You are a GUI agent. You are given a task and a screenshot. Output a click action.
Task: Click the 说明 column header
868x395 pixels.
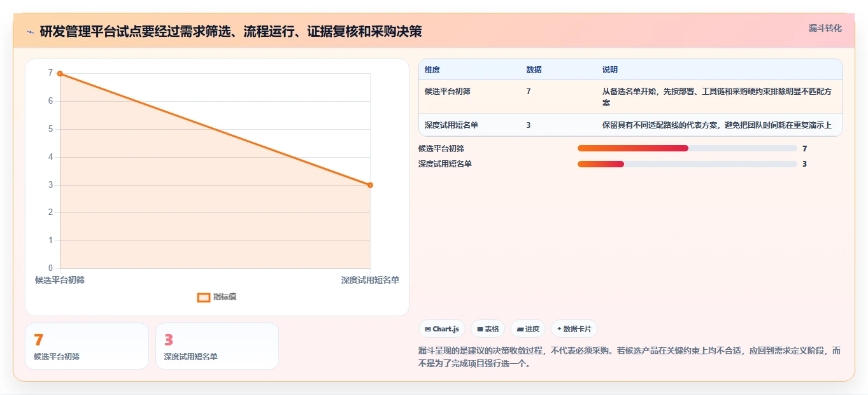coord(610,70)
